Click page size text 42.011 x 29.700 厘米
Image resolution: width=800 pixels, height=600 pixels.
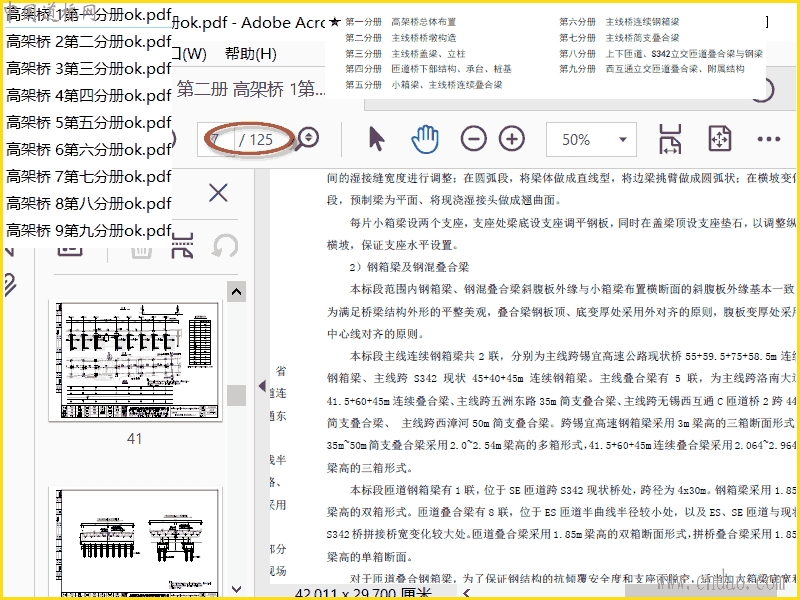pos(363,593)
